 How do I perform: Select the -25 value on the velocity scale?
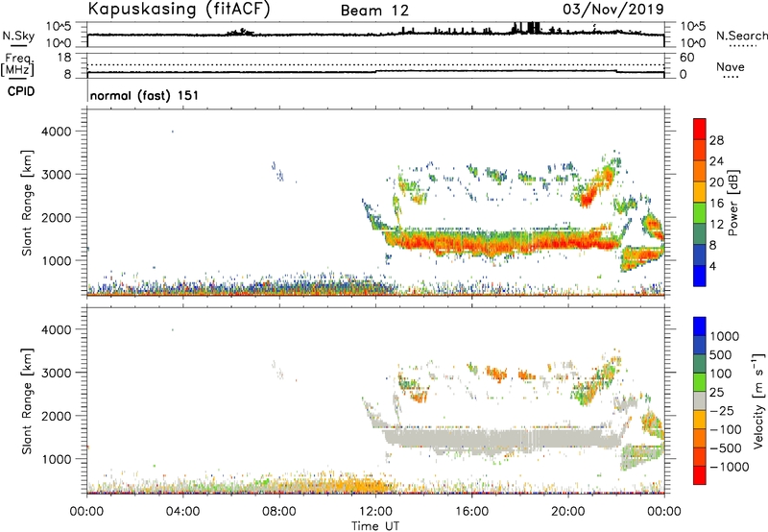(722, 411)
